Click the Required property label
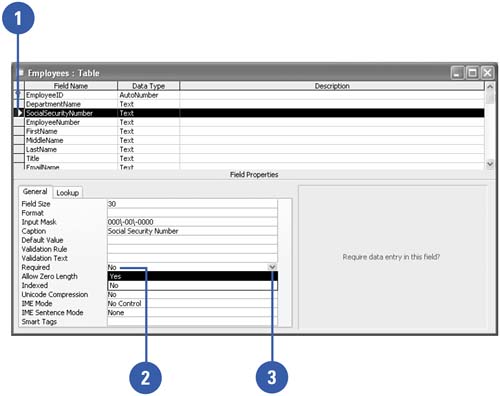This screenshot has height=396, width=500. 36,267
